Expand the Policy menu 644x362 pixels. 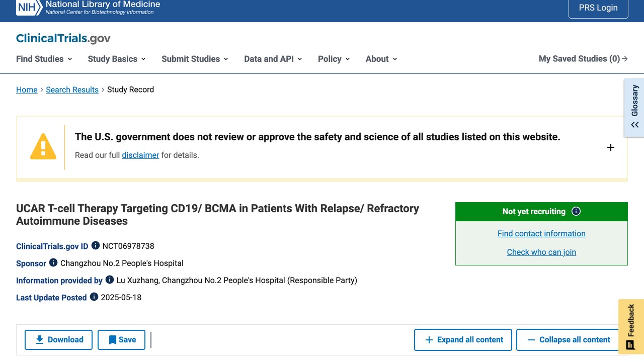tap(334, 59)
